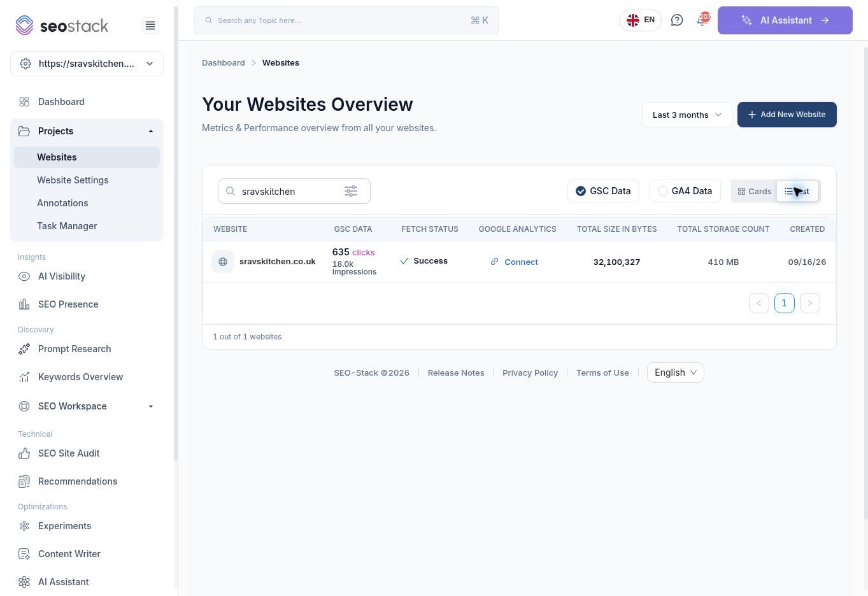868x596 pixels.
Task: Click the next page arrow
Action: pos(810,303)
